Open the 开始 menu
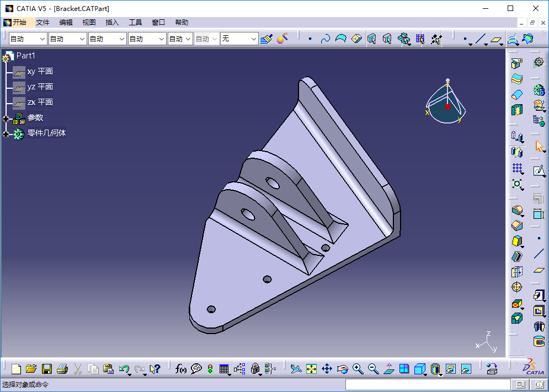Screen dimensions: 549x392 tap(19, 23)
